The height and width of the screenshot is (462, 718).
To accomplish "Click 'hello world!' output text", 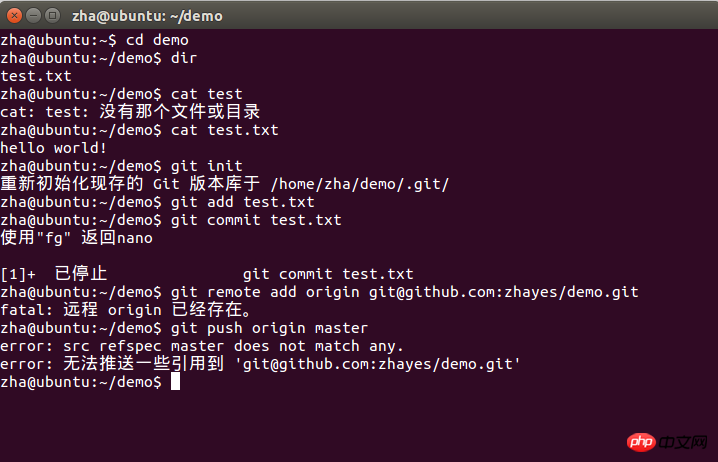I will click(53, 148).
